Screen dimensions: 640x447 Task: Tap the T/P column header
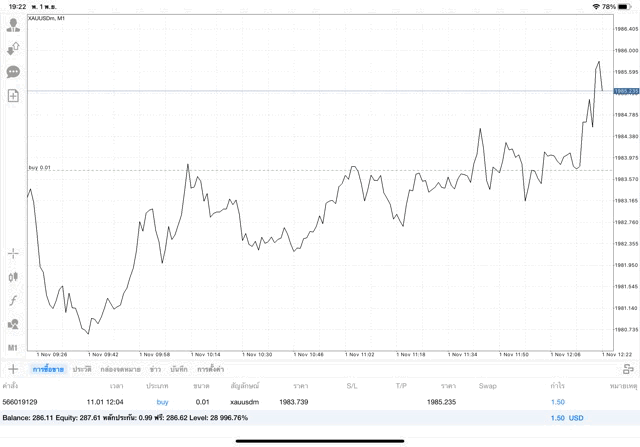[x=401, y=386]
